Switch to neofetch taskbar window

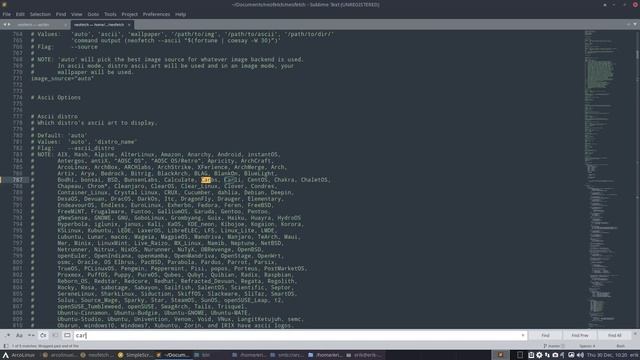96,355
